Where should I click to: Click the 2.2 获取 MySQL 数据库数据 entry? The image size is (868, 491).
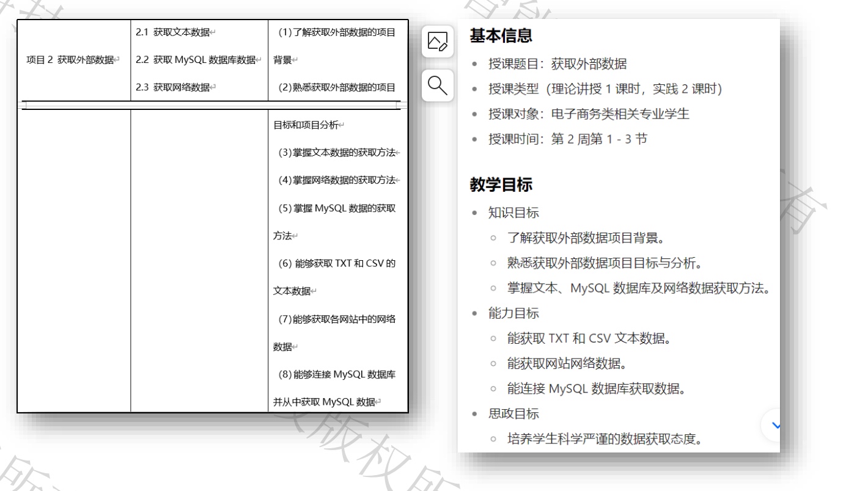pos(199,59)
